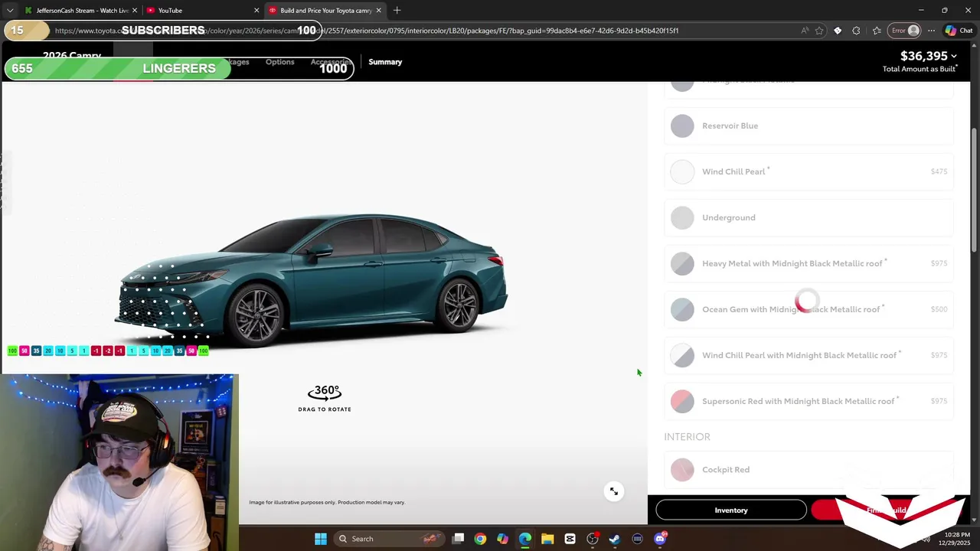Close the Build and Price Toyota tab
Image resolution: width=980 pixels, height=551 pixels.
tap(378, 11)
